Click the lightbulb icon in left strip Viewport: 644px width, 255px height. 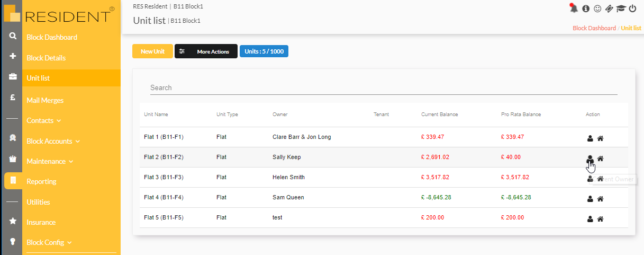click(x=13, y=241)
